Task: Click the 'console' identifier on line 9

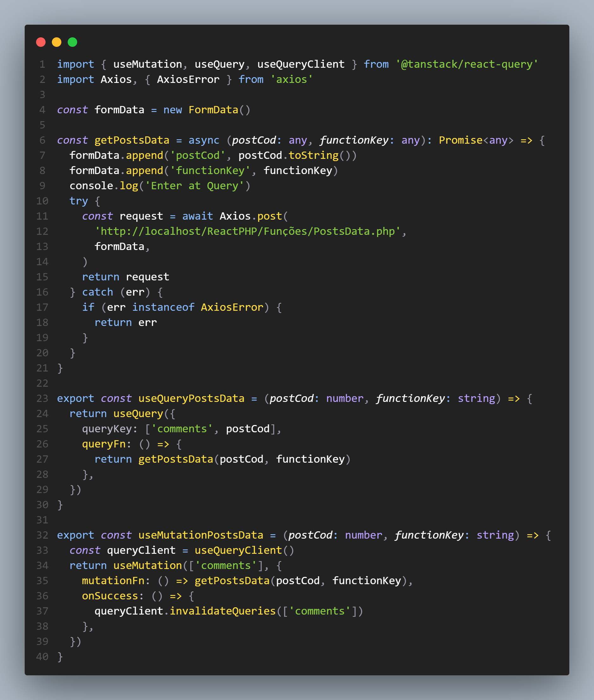Action: [92, 186]
